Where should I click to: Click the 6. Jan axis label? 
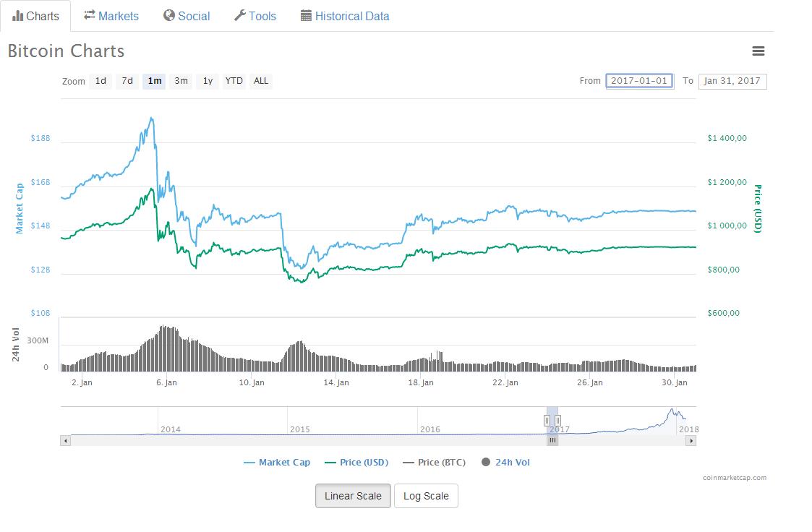point(167,382)
